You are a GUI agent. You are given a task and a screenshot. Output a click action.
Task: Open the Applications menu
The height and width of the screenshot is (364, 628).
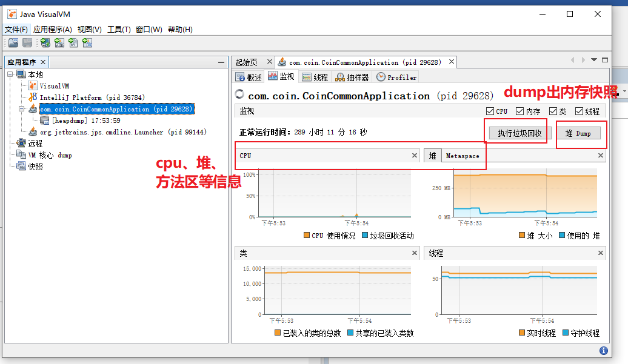[53, 30]
